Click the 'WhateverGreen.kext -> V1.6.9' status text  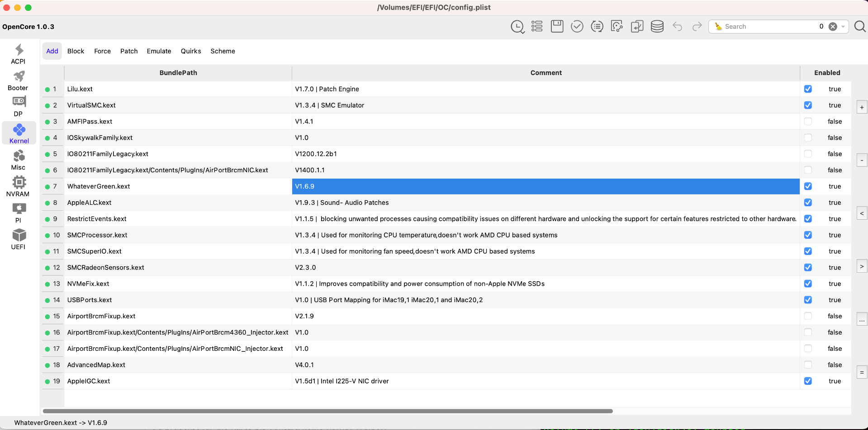(x=61, y=423)
